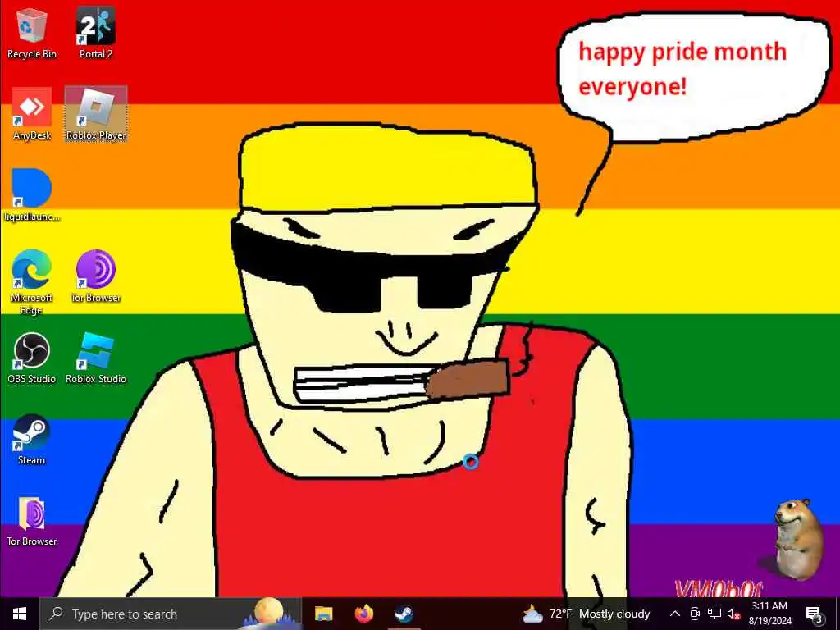Click the hamster gadget on the desktop
The width and height of the screenshot is (840, 630).
coord(797,539)
